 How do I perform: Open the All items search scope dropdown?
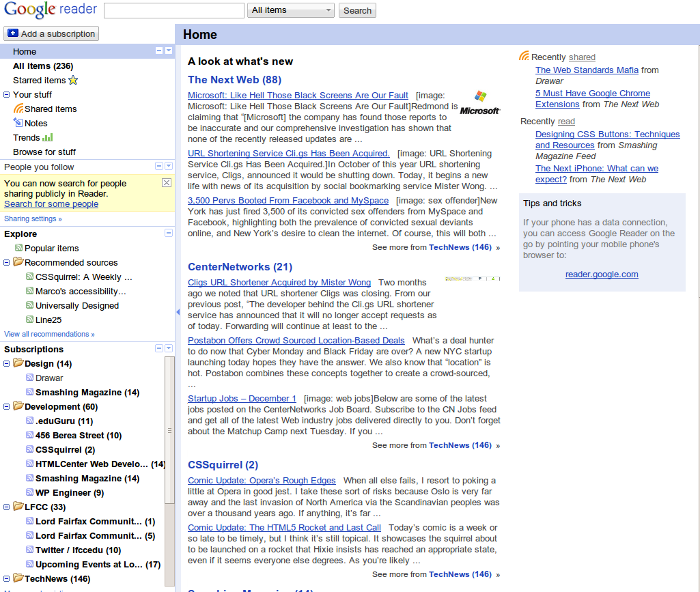pyautogui.click(x=291, y=10)
